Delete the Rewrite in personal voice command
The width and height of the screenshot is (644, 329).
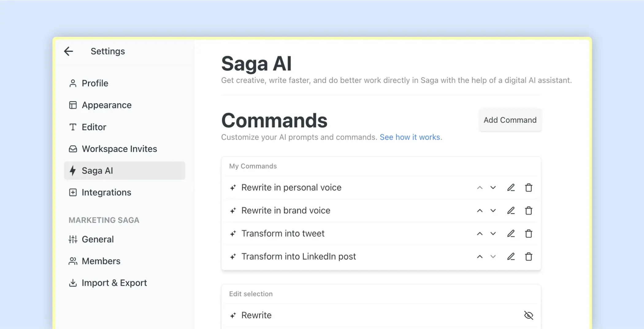tap(529, 188)
